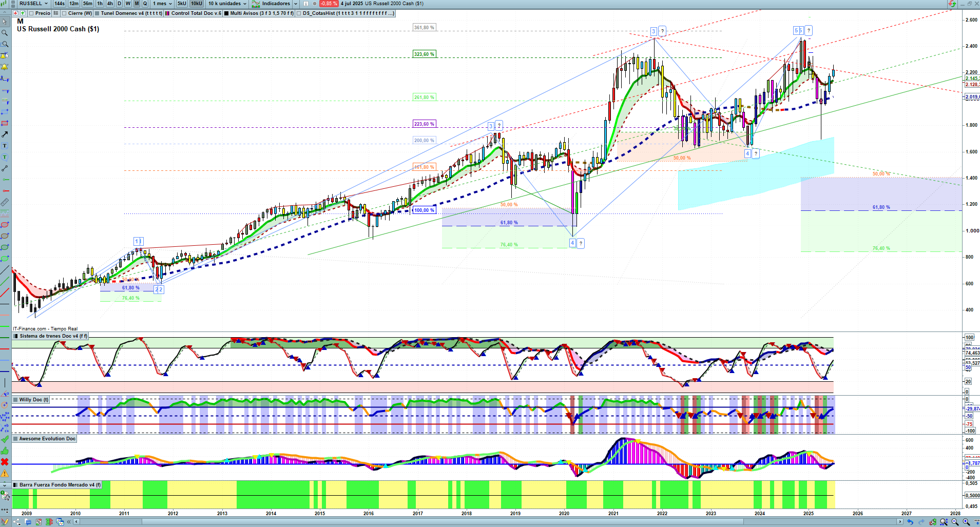The image size is (980, 527).
Task: Pick the green ellipse drawing tool
Action: [x=5, y=247]
